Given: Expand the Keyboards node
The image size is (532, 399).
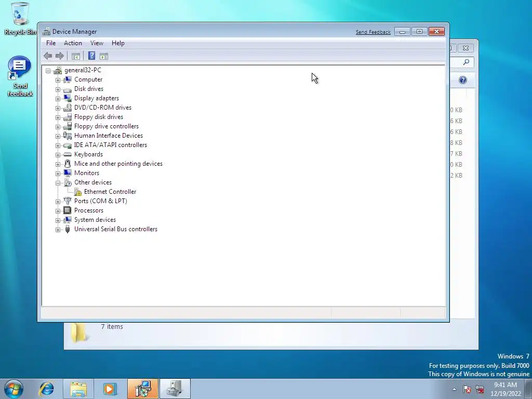Looking at the screenshot, I should click(x=58, y=155).
